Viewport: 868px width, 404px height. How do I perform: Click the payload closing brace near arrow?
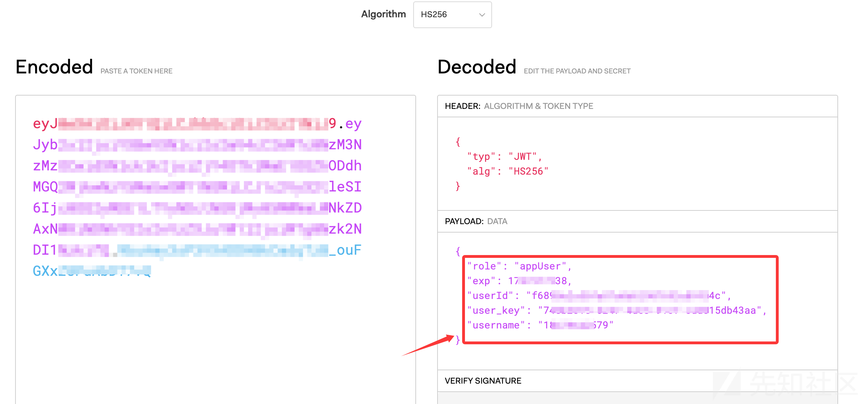pos(458,340)
